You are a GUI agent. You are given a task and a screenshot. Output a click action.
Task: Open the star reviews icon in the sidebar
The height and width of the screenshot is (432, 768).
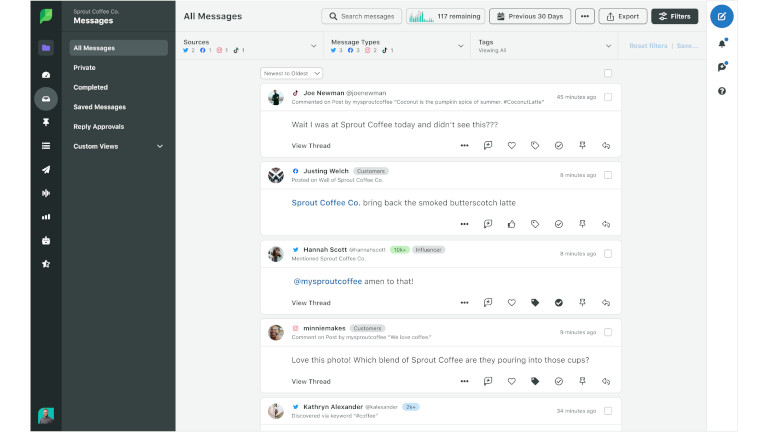point(46,264)
